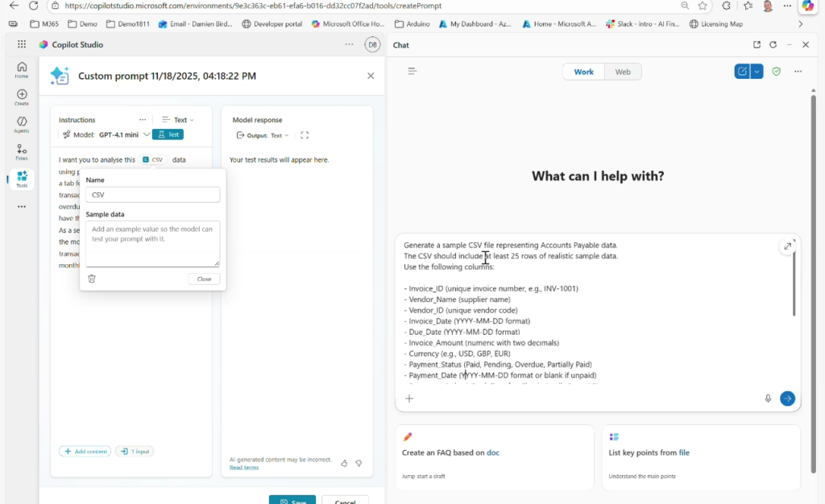Bookmark page with the star icon
This screenshot has height=504, width=825.
pos(703,6)
